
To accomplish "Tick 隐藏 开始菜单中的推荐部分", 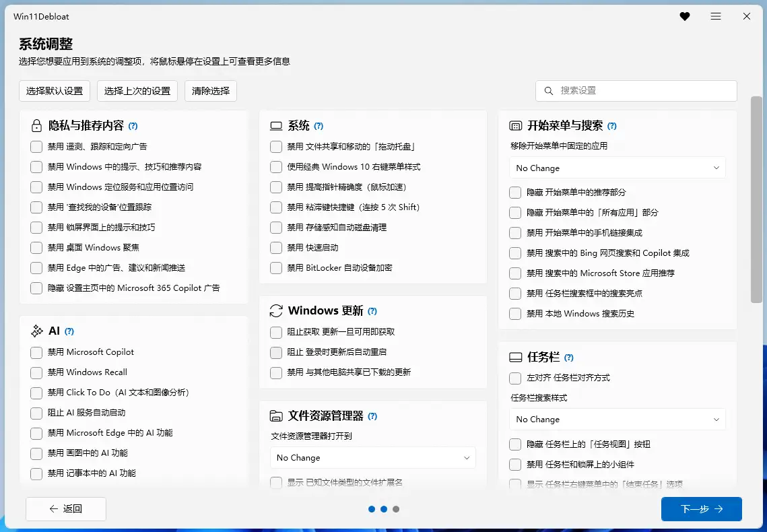I will (x=515, y=193).
